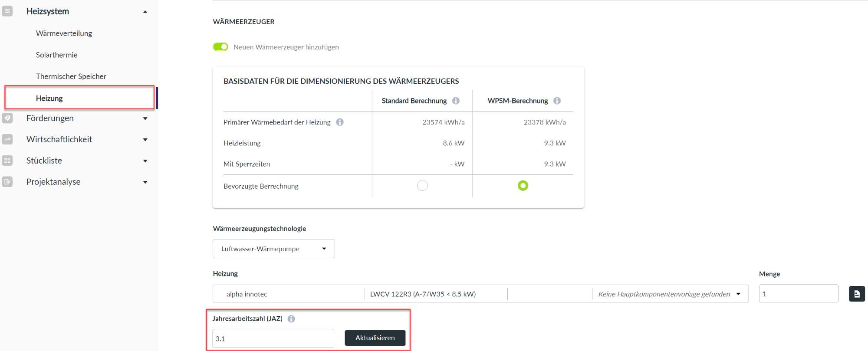Click the document icon beside Menge field

click(x=856, y=294)
